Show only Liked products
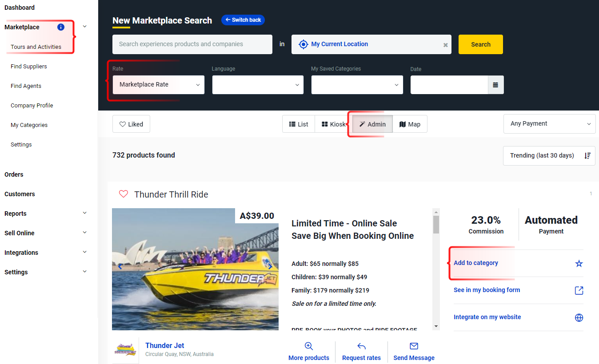The image size is (599, 364). pyautogui.click(x=131, y=124)
